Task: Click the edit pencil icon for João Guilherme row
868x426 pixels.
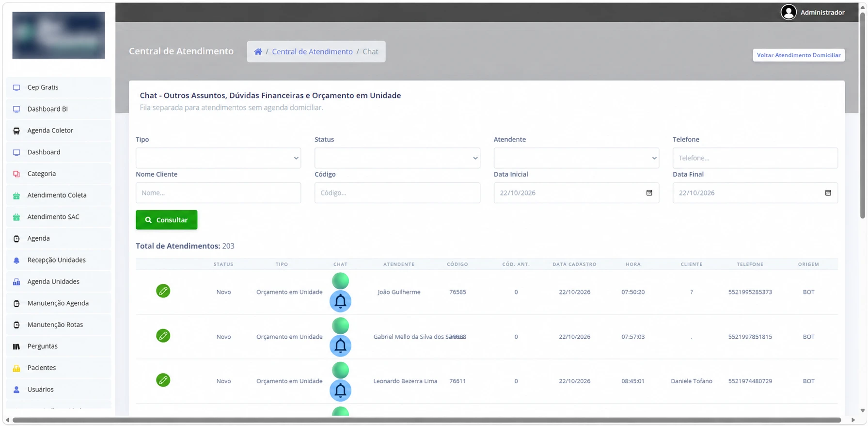Action: (163, 291)
